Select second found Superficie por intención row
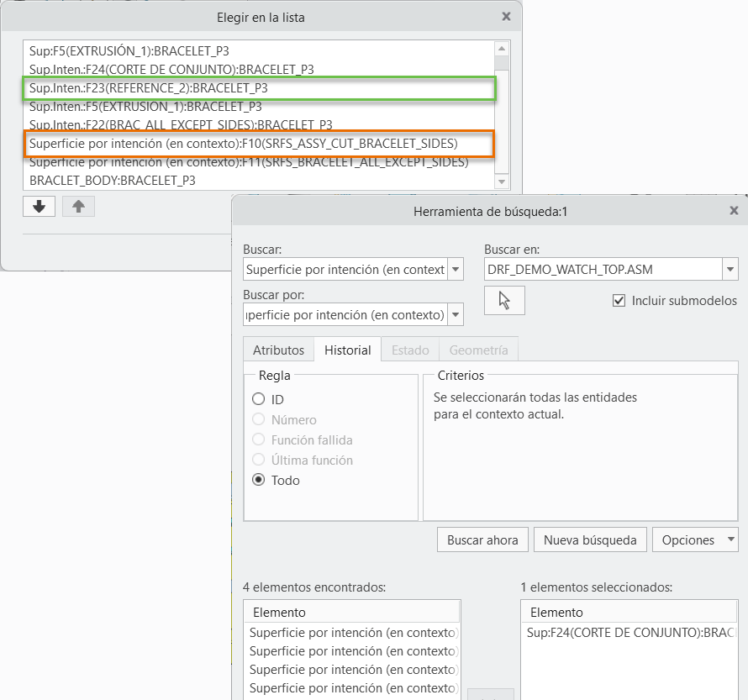 (352, 651)
